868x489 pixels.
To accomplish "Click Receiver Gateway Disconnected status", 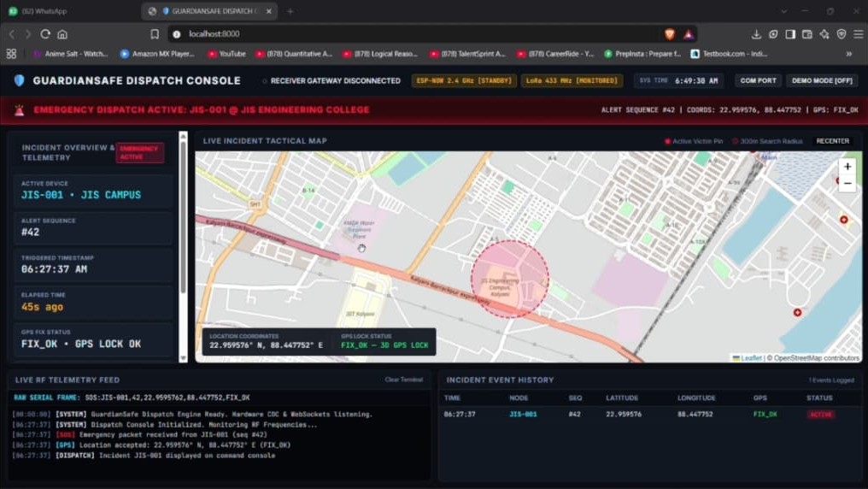I will [x=331, y=81].
